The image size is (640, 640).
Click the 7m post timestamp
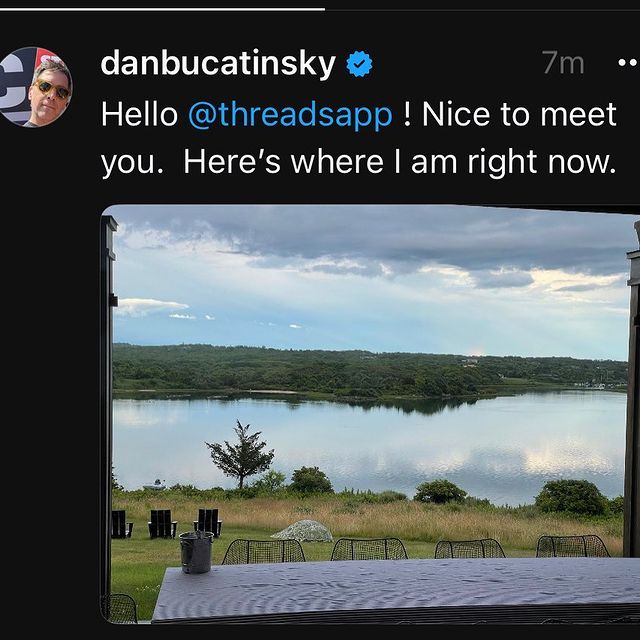[x=563, y=63]
